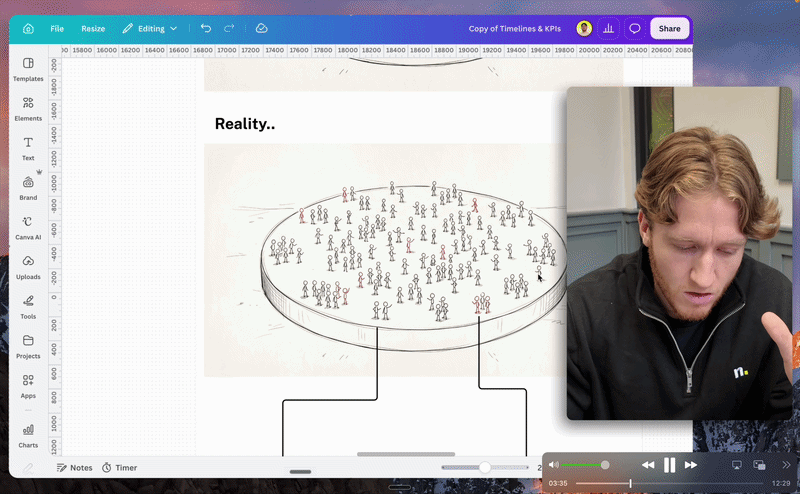The height and width of the screenshot is (494, 800).
Task: Click the 12:29 duration label
Action: pos(781,483)
